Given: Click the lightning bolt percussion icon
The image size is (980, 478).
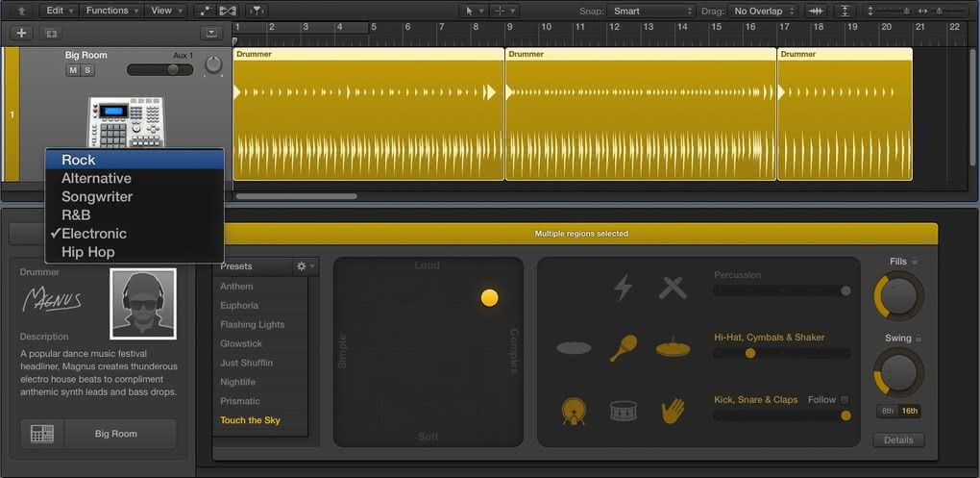Looking at the screenshot, I should coord(622,288).
